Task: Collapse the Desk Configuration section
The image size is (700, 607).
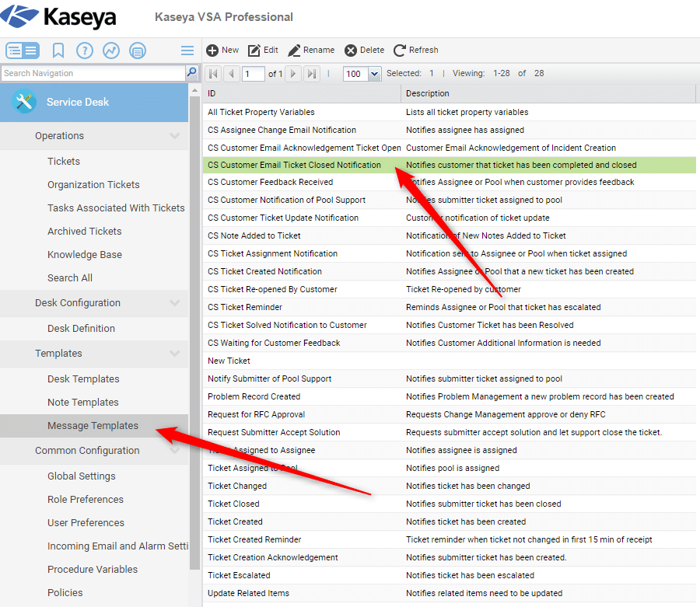Action: 174,303
